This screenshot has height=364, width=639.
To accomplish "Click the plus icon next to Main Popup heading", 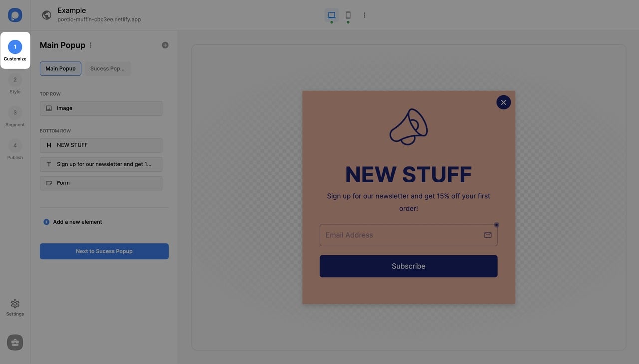I will click(x=165, y=44).
